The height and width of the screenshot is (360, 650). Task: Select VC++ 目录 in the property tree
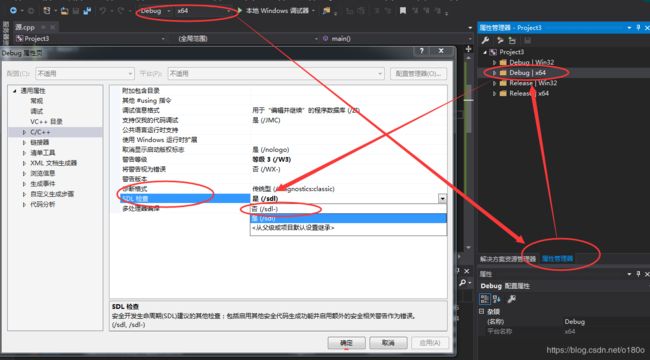[46, 122]
